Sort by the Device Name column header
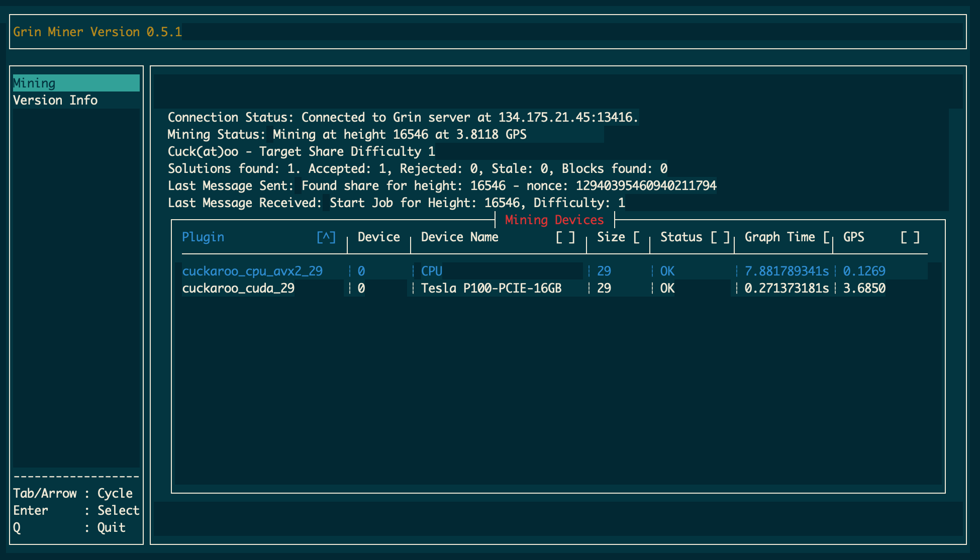Image resolution: width=980 pixels, height=560 pixels. click(x=460, y=237)
